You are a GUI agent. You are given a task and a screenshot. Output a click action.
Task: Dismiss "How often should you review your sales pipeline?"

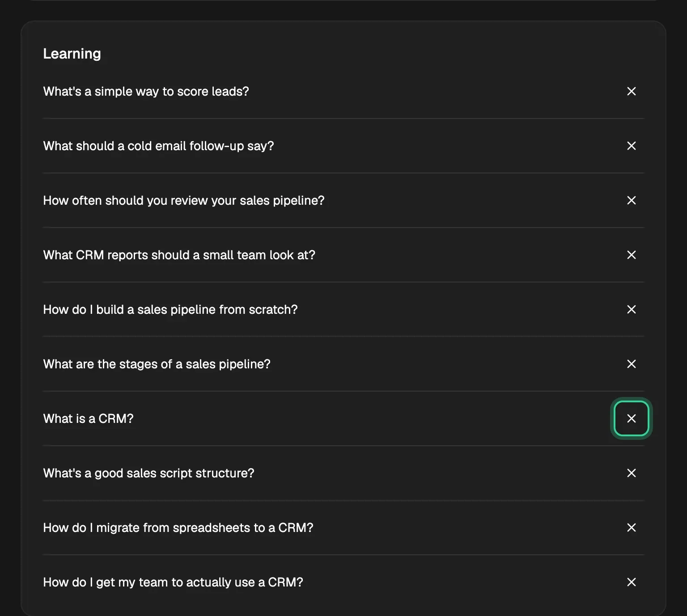pos(632,200)
